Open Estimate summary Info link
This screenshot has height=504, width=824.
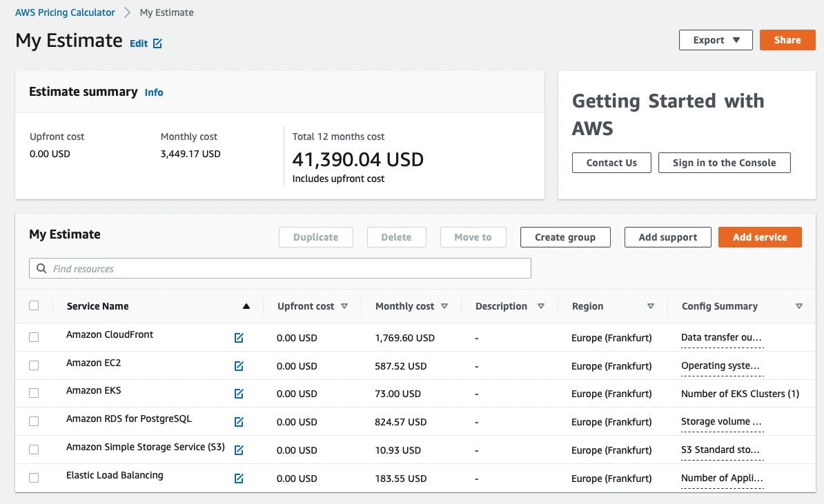tap(154, 92)
